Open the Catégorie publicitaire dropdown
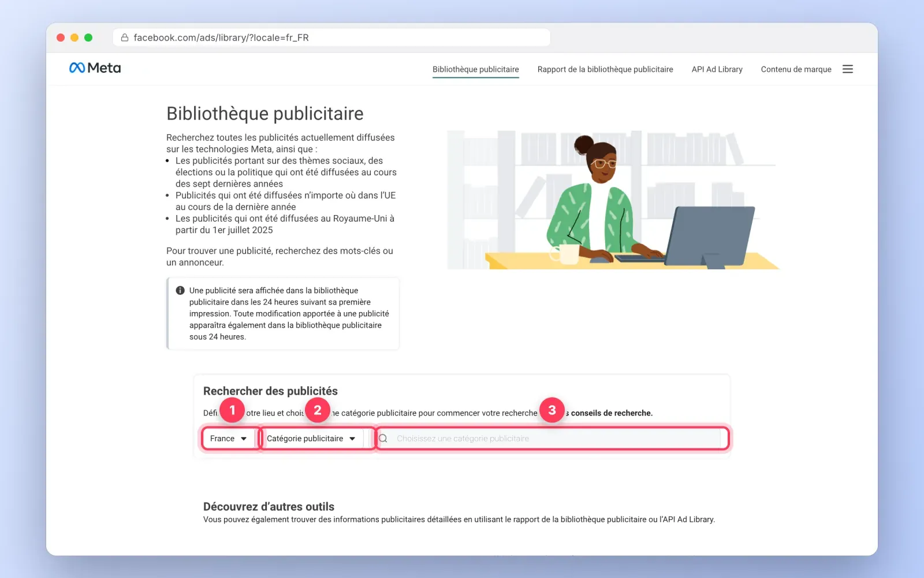 click(312, 439)
